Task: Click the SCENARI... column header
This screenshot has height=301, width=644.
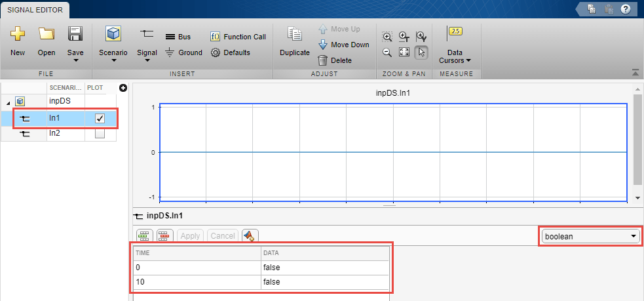Action: (66, 88)
